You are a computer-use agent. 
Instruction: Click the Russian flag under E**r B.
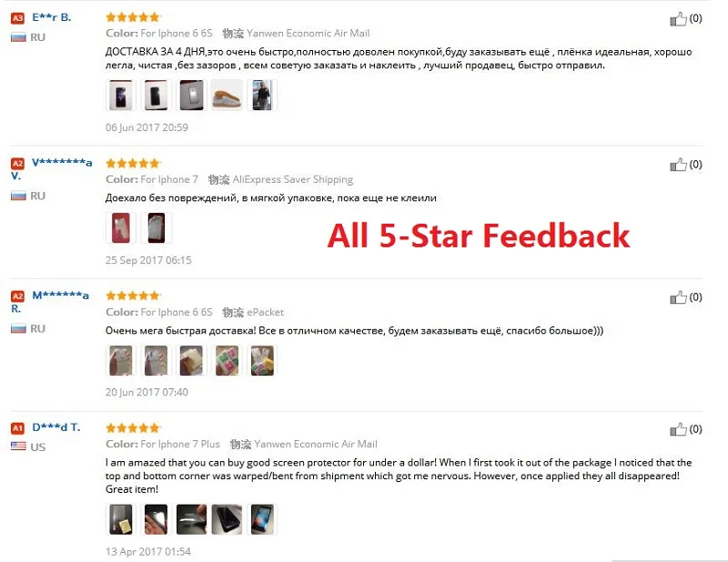tap(18, 37)
